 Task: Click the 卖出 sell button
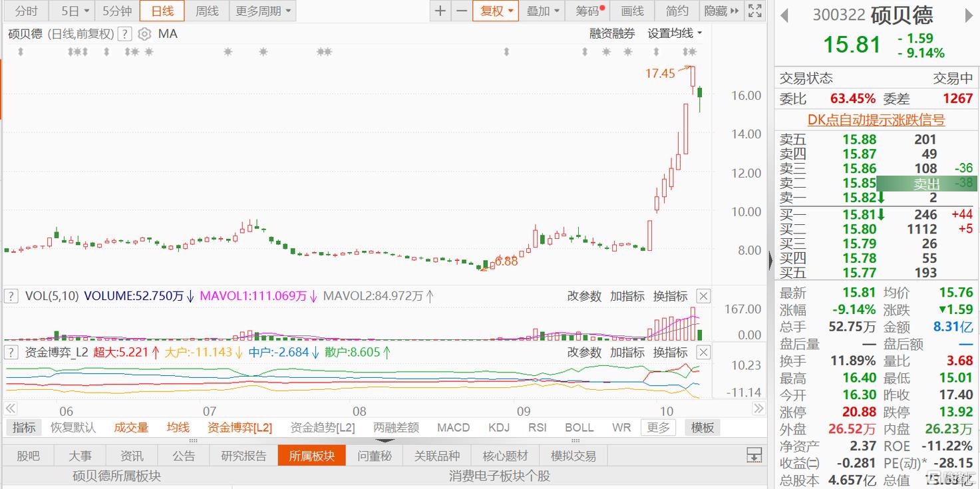coord(926,184)
